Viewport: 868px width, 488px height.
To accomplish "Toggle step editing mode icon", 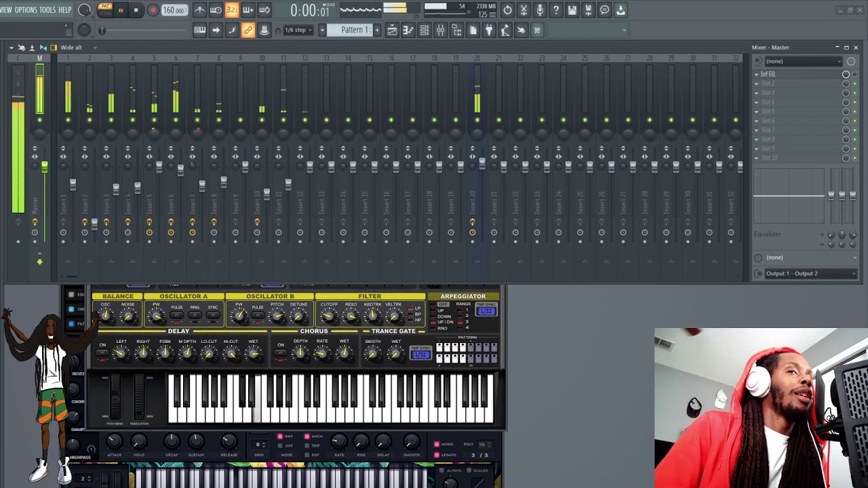I will 232,30.
